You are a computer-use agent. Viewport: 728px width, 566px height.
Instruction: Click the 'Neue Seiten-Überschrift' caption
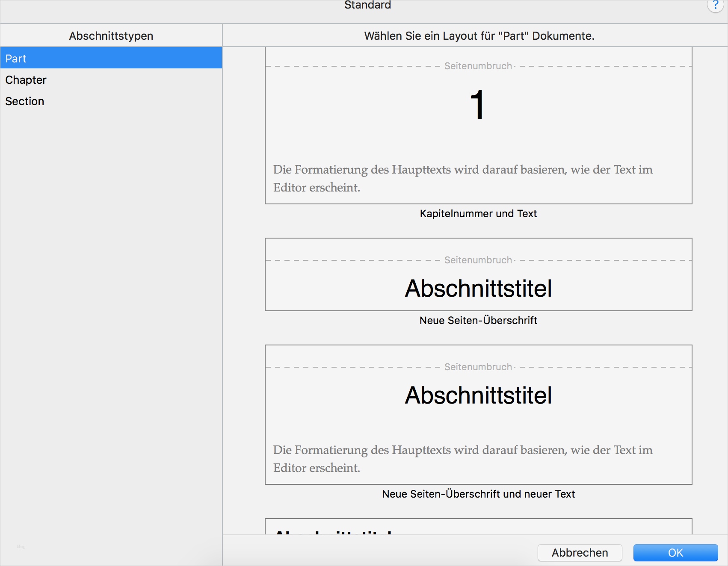tap(478, 321)
